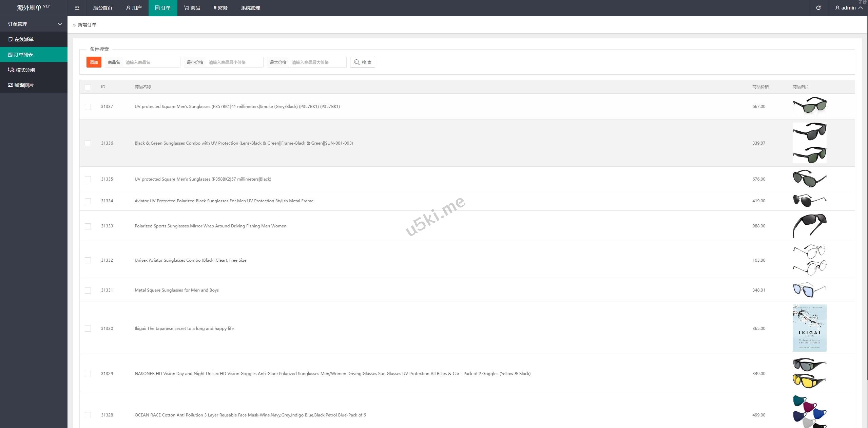Open the 用户 top menu

134,8
